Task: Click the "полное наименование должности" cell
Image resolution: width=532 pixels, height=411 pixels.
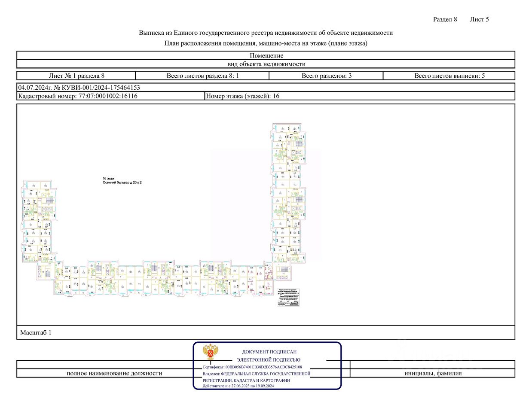Action: click(114, 373)
